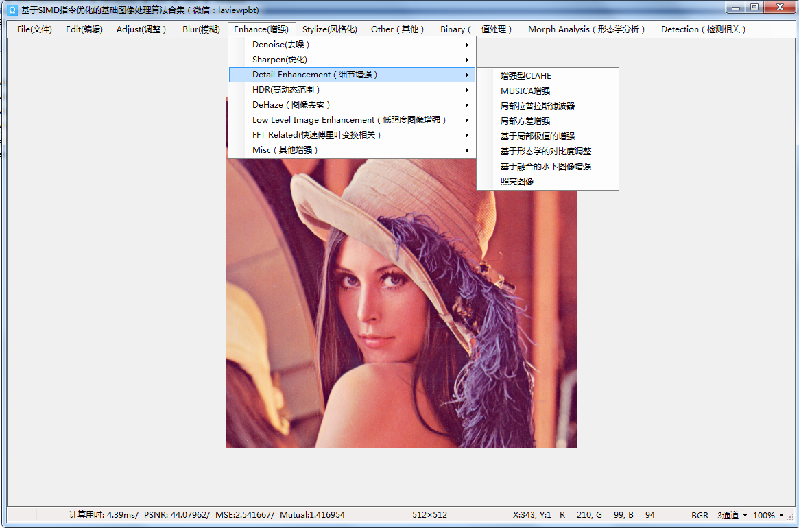Viewport: 812px width, 528px height.
Task: Expand Misc(其他增强) submenu
Action: pos(352,149)
